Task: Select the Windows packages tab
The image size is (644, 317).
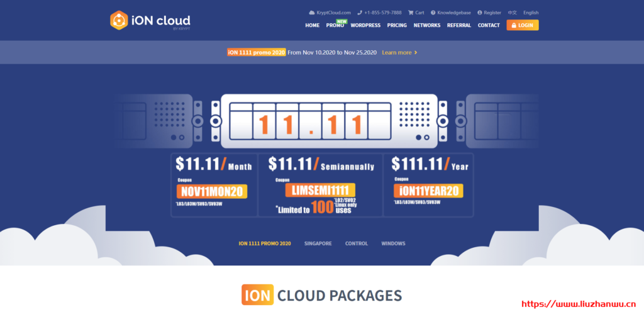Action: tap(393, 243)
